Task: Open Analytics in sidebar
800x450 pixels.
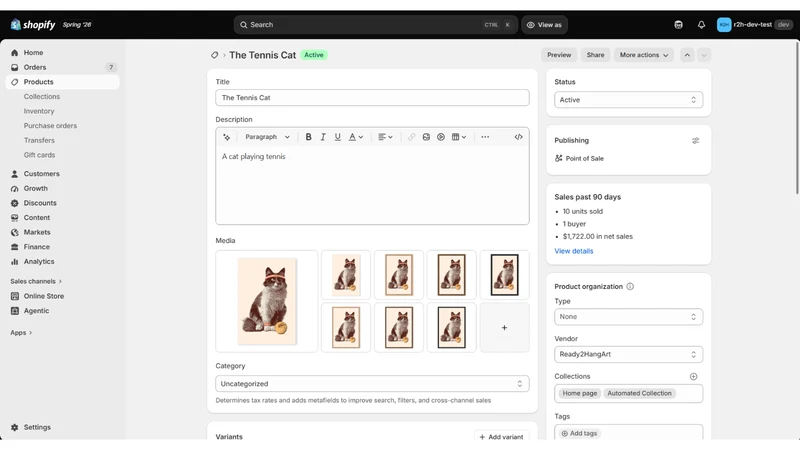Action: click(x=62, y=261)
